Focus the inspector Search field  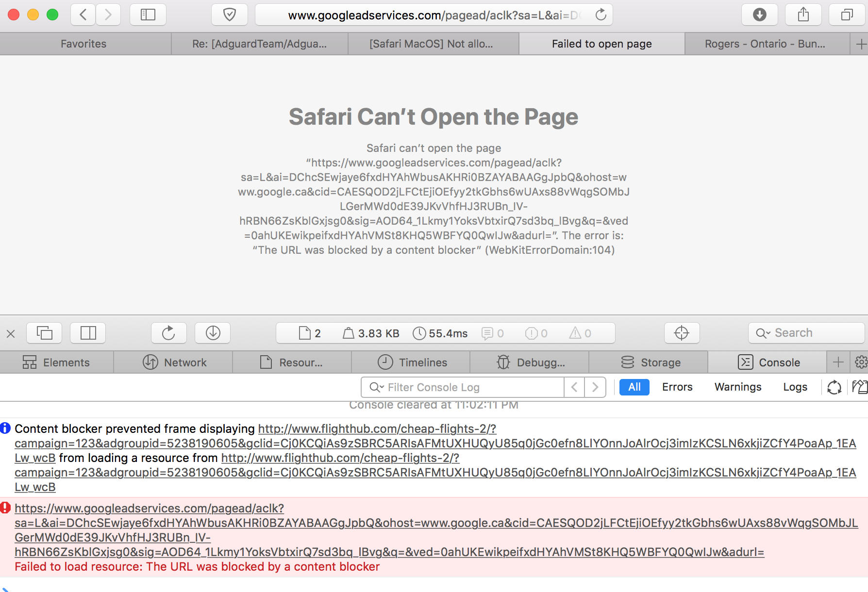tap(806, 333)
